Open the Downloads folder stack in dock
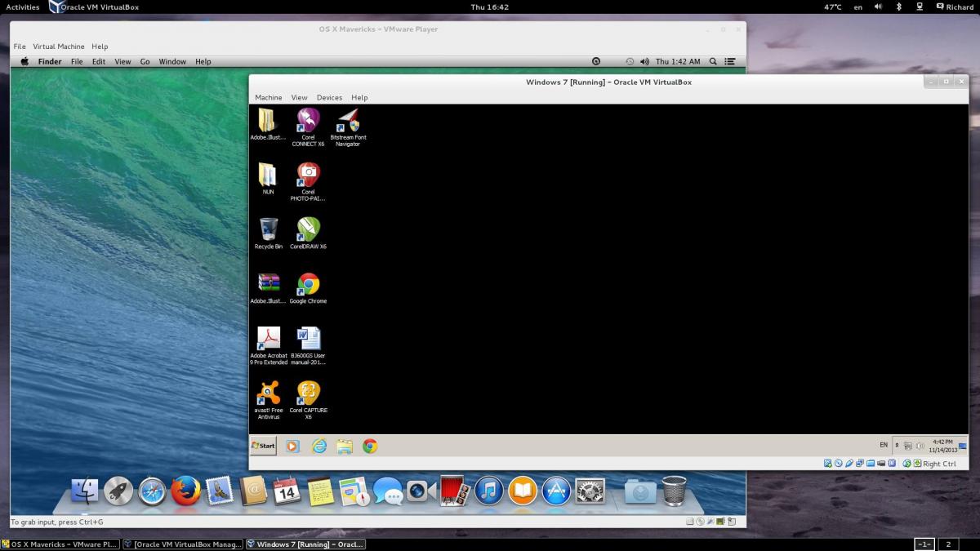Viewport: 980px width, 551px height. coord(640,491)
